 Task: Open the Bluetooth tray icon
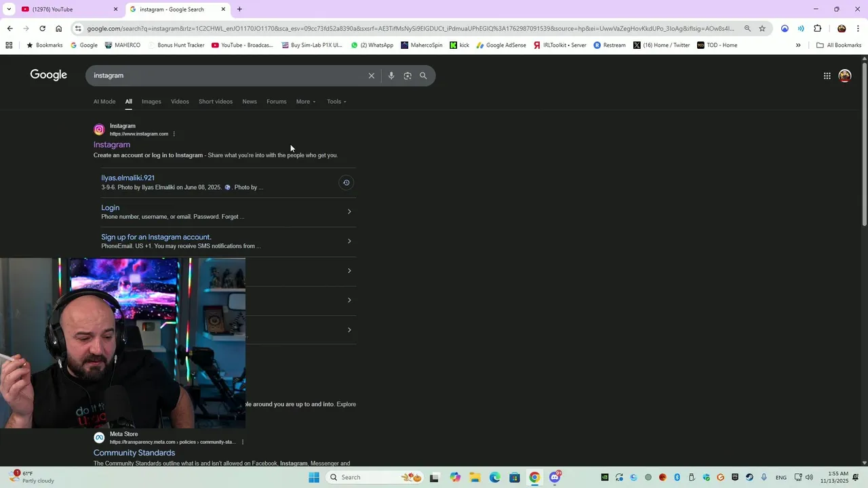tap(677, 477)
